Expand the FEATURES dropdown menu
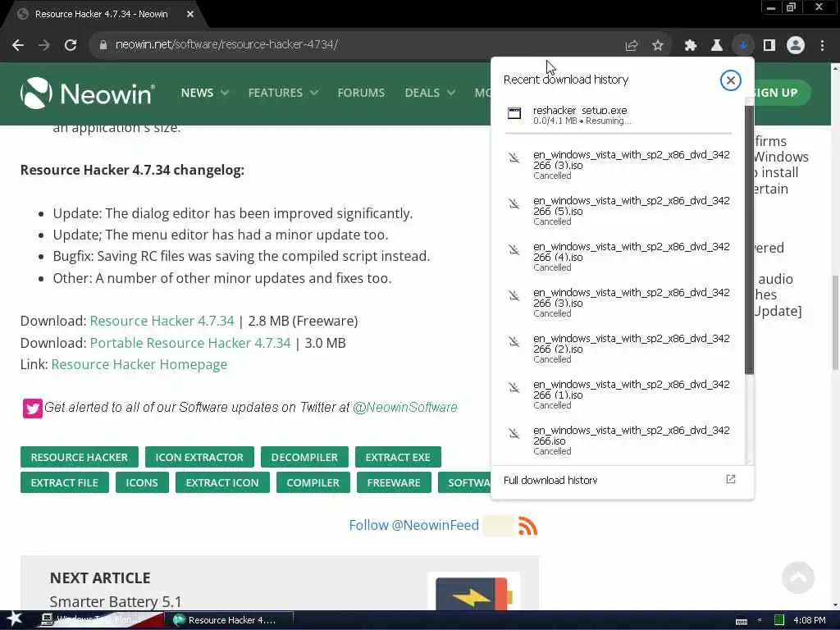 point(283,93)
